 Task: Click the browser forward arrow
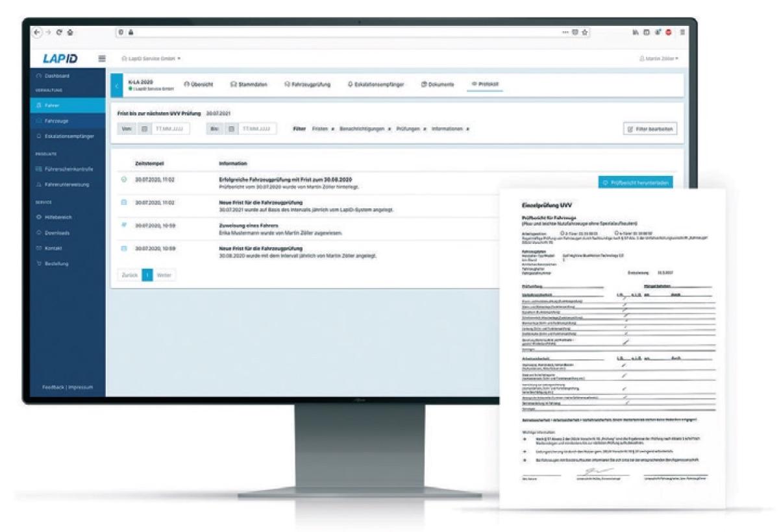pos(49,31)
